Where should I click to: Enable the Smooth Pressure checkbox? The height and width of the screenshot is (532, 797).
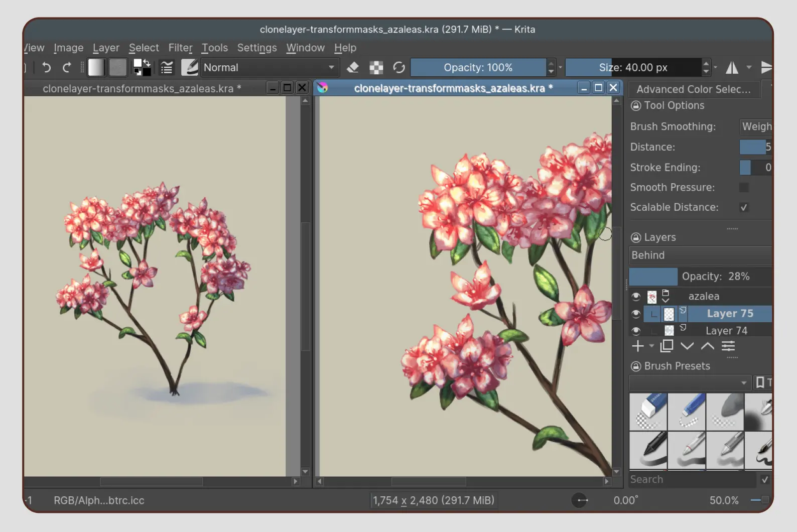pos(744,187)
